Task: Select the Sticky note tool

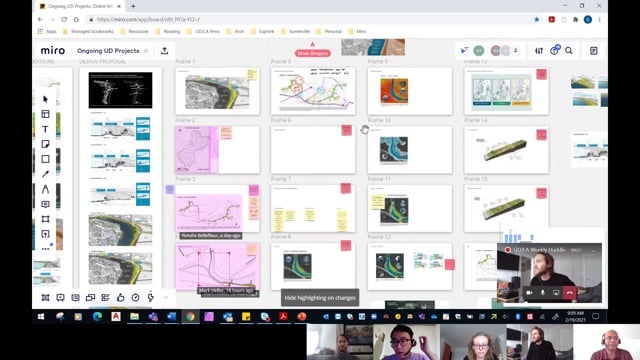Action: (x=45, y=144)
